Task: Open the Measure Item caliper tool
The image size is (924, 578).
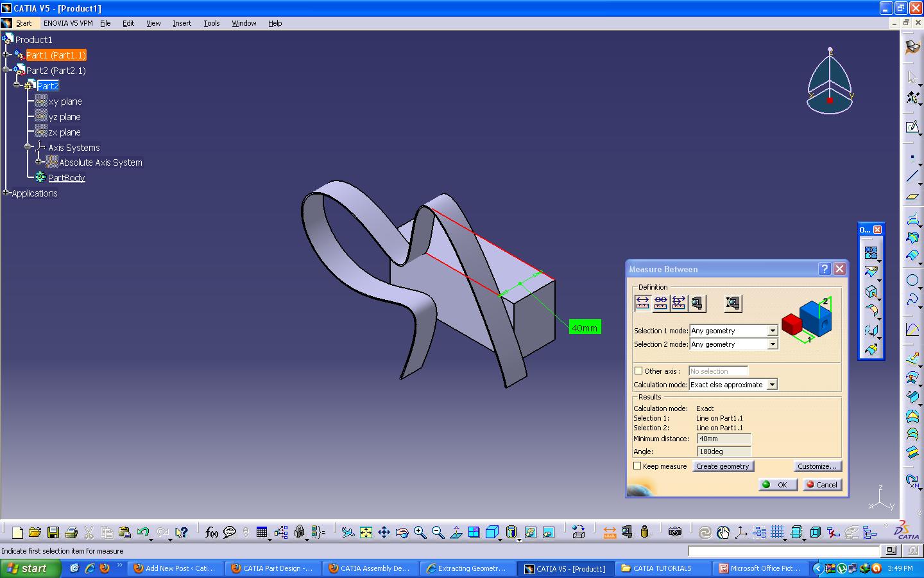Action: coord(626,532)
